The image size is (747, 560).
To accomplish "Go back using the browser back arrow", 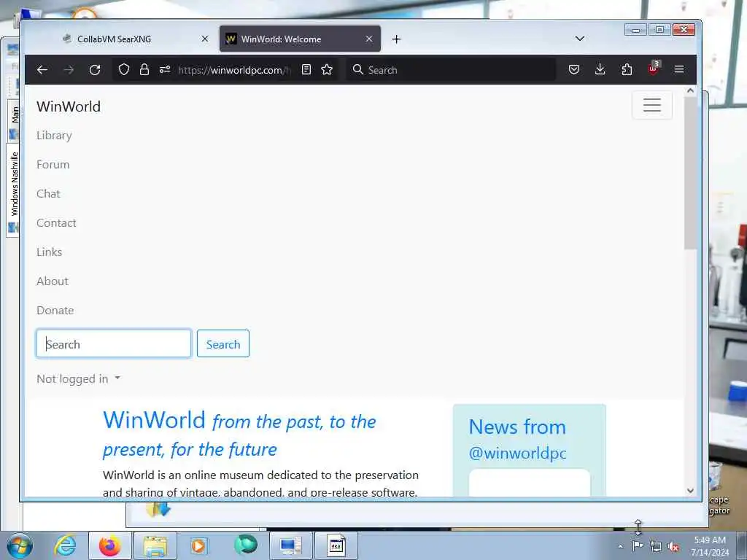I will (x=42, y=70).
